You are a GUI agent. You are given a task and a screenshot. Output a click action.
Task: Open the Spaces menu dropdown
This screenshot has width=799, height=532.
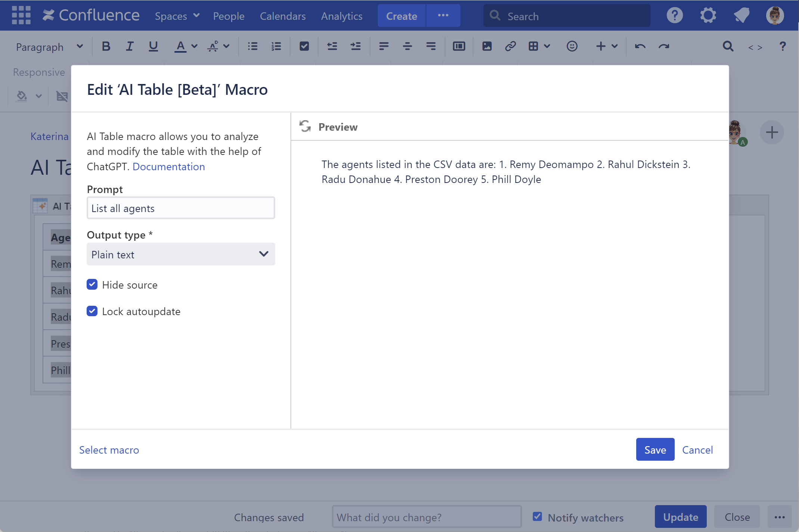(x=177, y=16)
